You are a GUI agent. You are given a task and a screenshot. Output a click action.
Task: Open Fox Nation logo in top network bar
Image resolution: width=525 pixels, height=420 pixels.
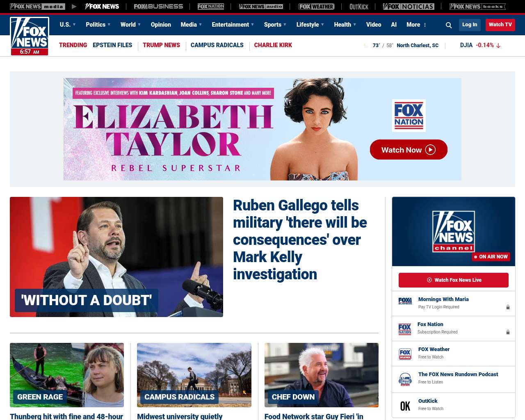click(211, 7)
